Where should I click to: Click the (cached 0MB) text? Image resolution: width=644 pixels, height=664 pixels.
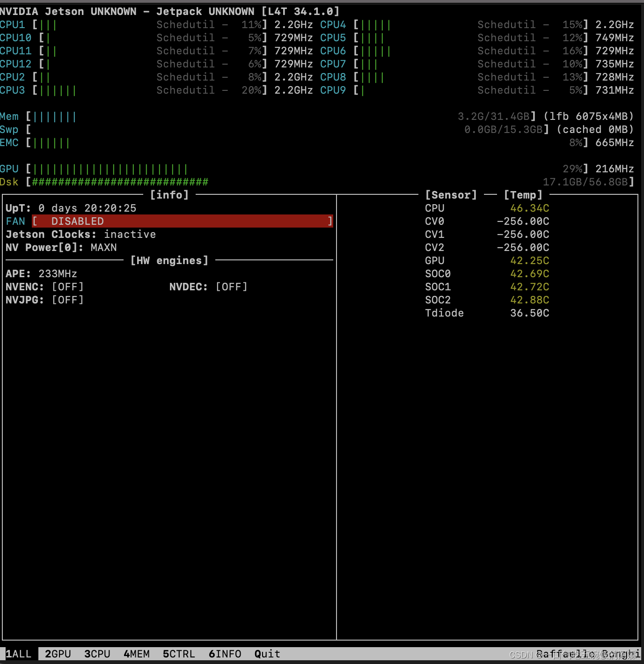[595, 129]
